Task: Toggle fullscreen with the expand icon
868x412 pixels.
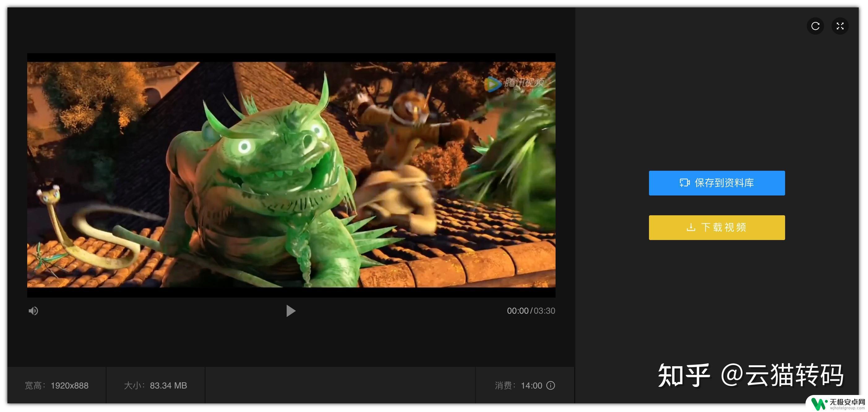Action: (x=840, y=26)
